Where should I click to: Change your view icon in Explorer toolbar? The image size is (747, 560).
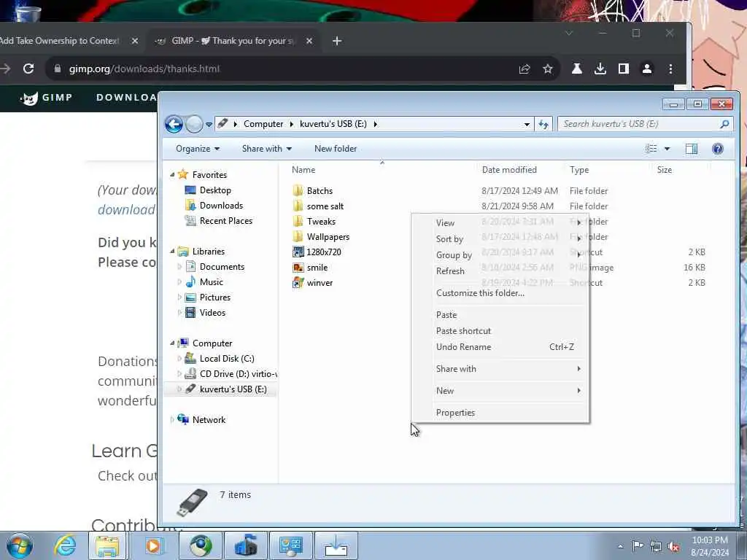coord(651,149)
